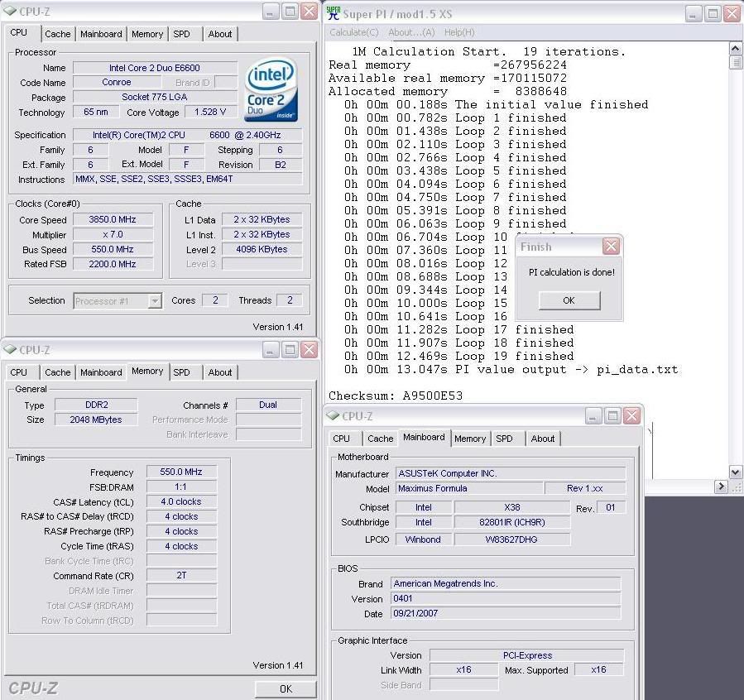744x700 pixels.
Task: Click the Revision value 'B2'
Action: (280, 165)
